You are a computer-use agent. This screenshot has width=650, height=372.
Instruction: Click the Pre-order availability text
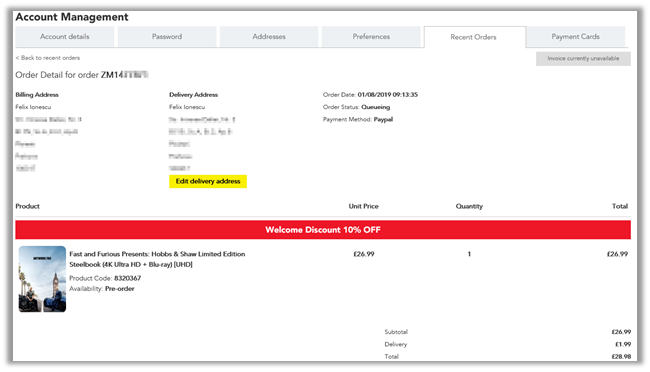coord(120,289)
